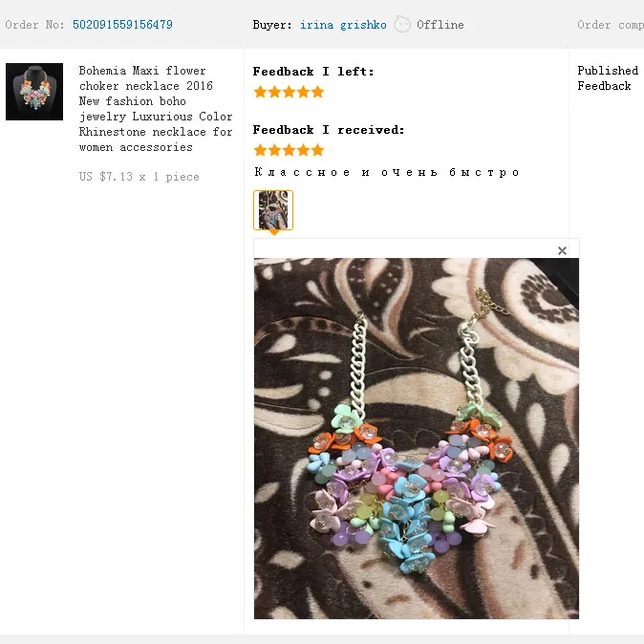Click middle star under Feedback I left
The image size is (644, 644).
pos(289,92)
